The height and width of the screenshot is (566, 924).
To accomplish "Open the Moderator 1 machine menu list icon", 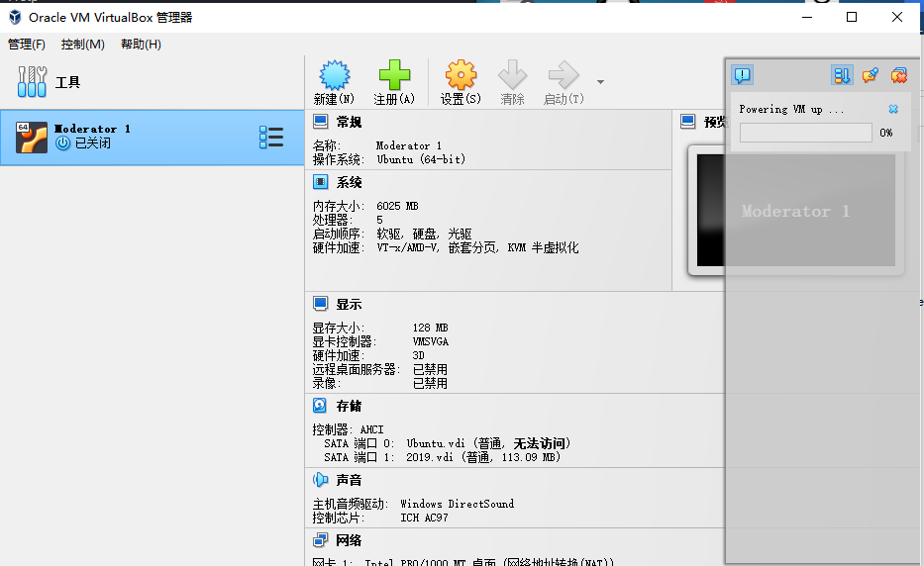I will [271, 138].
